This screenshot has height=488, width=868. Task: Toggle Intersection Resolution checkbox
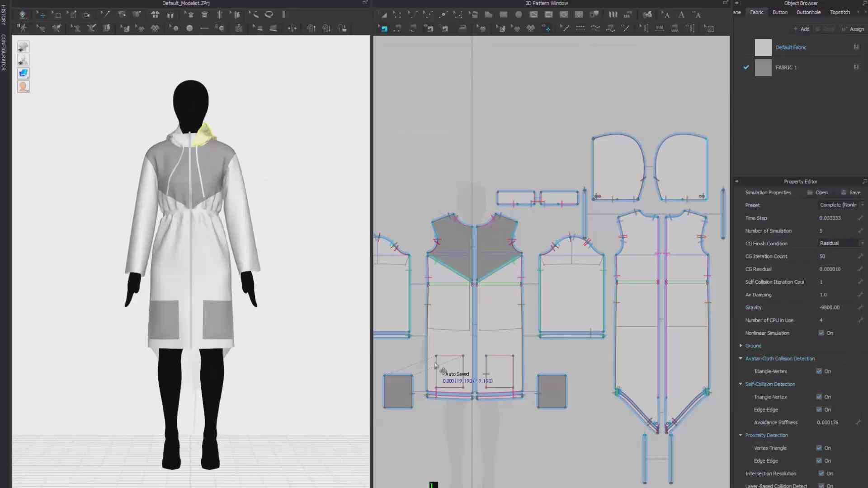pos(821,474)
